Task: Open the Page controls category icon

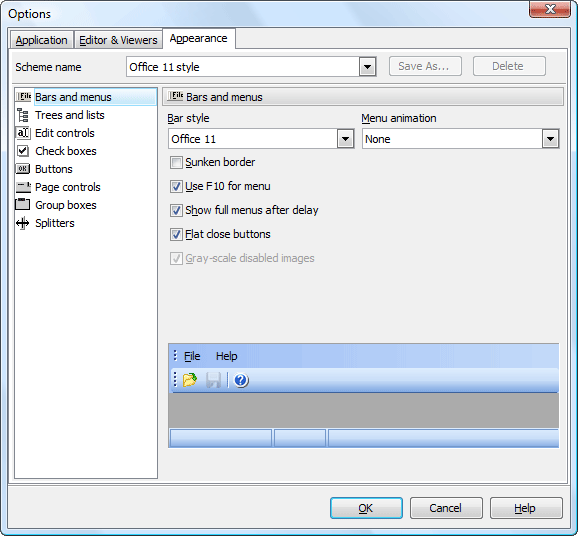Action: click(23, 187)
